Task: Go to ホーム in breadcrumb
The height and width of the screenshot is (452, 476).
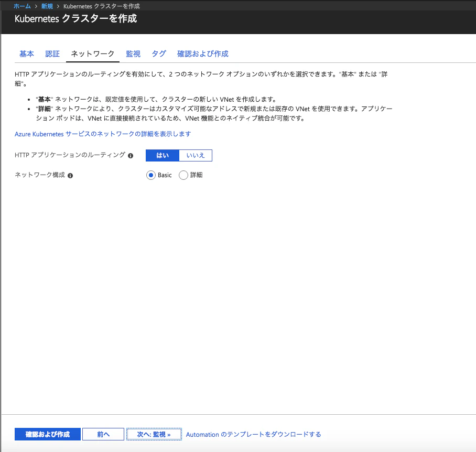Action: point(22,6)
